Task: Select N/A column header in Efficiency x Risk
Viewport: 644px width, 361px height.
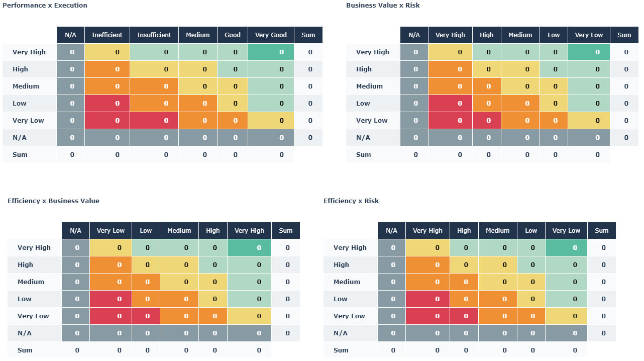Action: click(391, 231)
